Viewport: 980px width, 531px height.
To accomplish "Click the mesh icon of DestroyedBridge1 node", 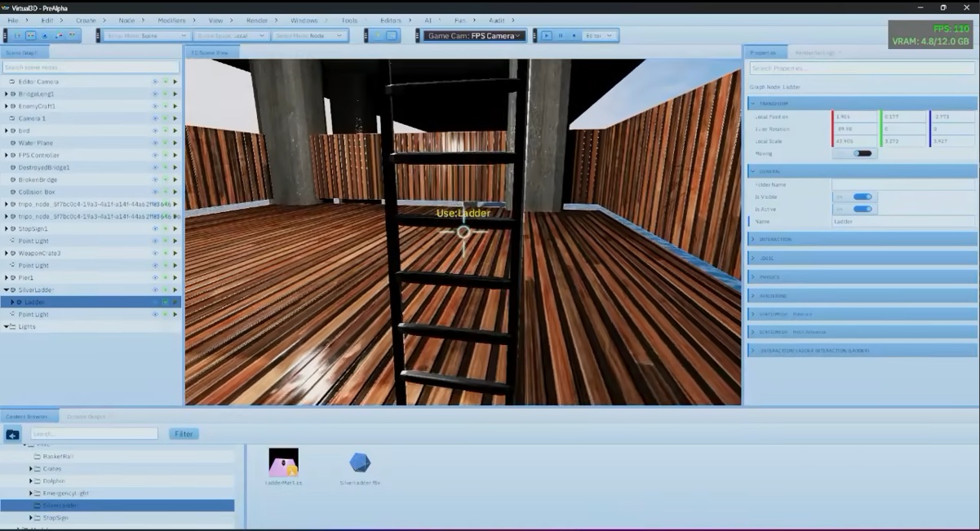I will pyautogui.click(x=13, y=167).
